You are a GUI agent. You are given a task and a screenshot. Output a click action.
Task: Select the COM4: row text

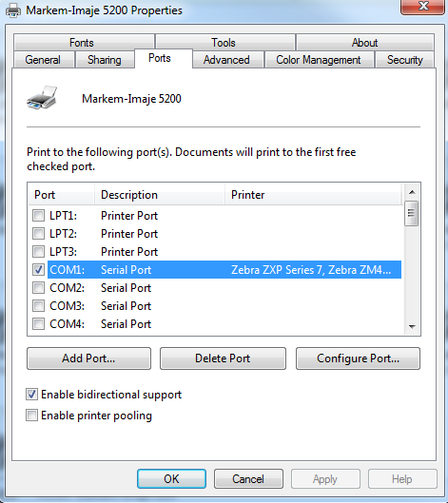click(68, 324)
